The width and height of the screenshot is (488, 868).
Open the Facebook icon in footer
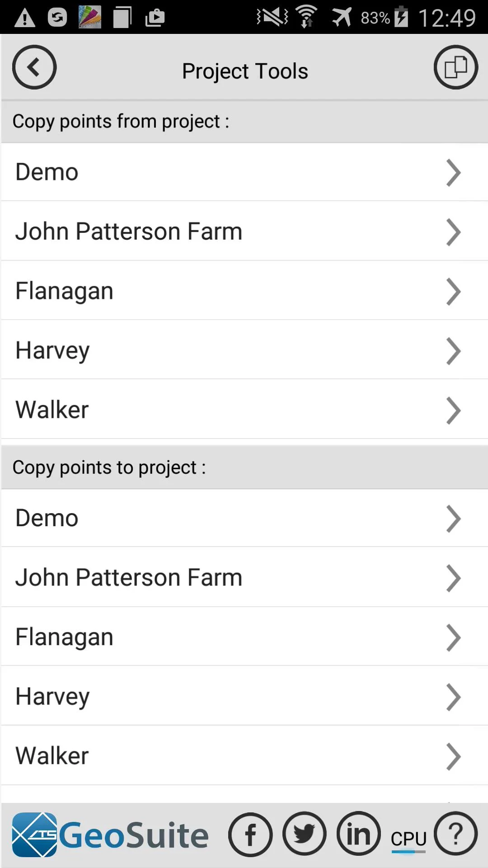[x=250, y=835]
